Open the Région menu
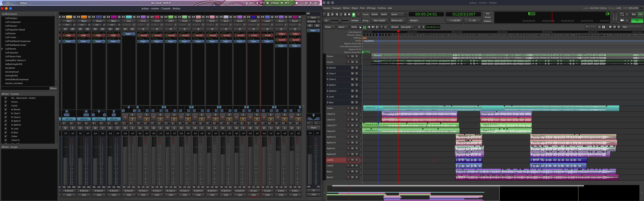This screenshot has height=201, width=644. click(x=355, y=8)
